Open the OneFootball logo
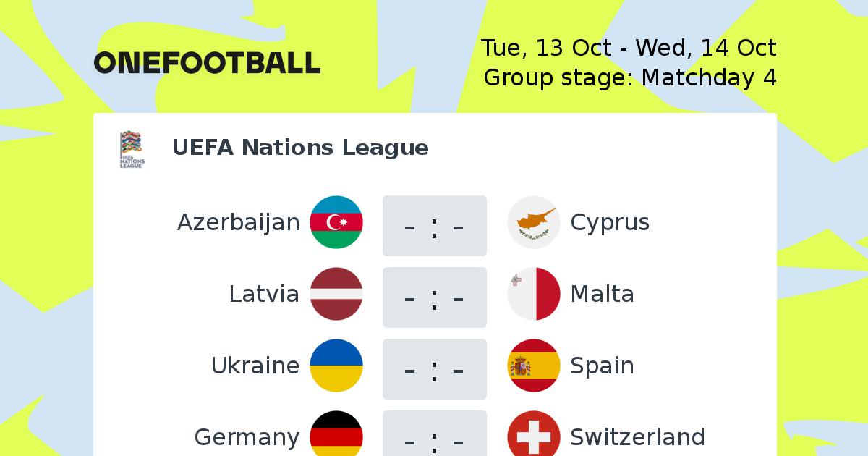 point(207,63)
